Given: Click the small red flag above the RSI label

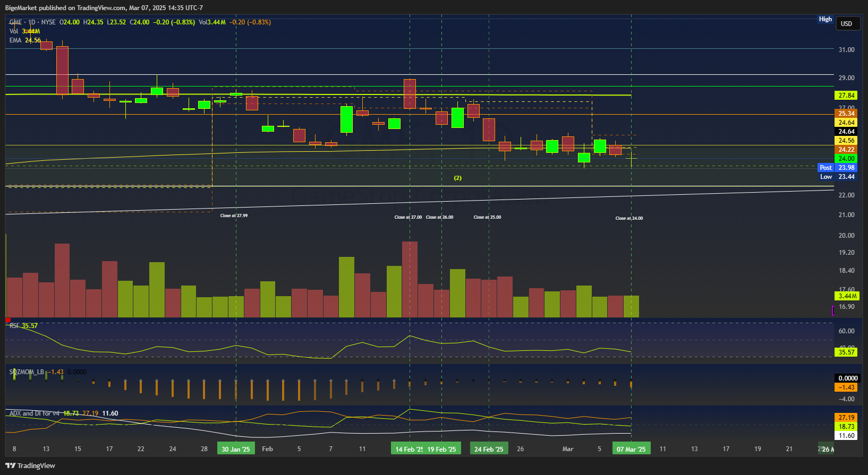Looking at the screenshot, I should click(8, 320).
